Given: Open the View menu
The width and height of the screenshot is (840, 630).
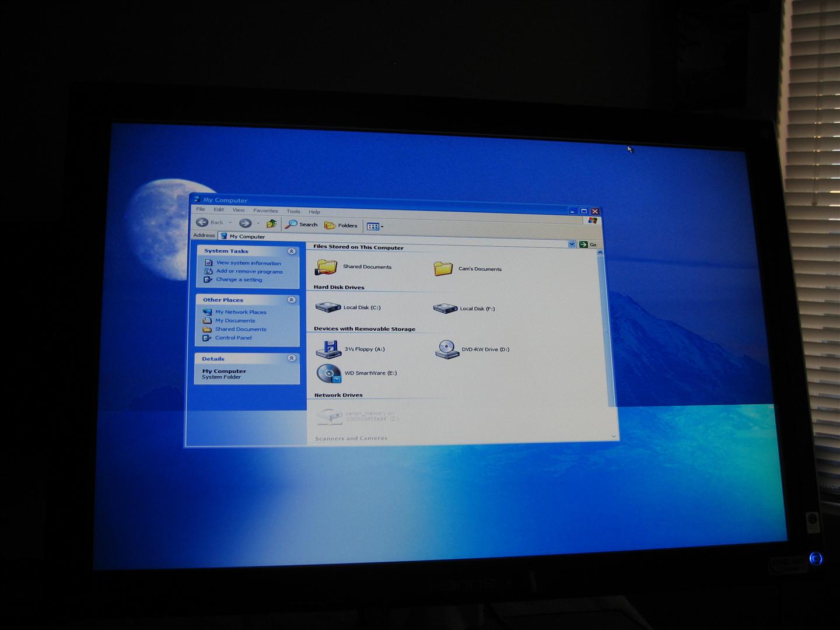Looking at the screenshot, I should pyautogui.click(x=239, y=210).
